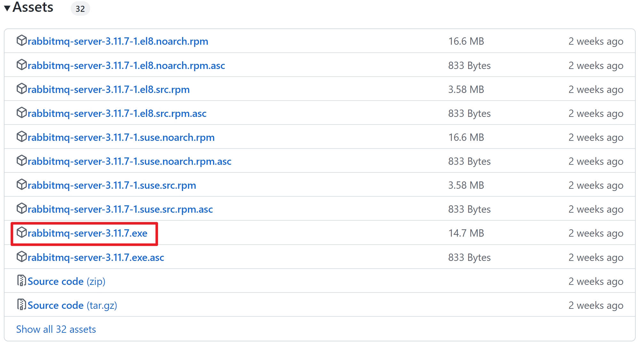Click package icon beside el8.src.rpm.asc file

21,113
